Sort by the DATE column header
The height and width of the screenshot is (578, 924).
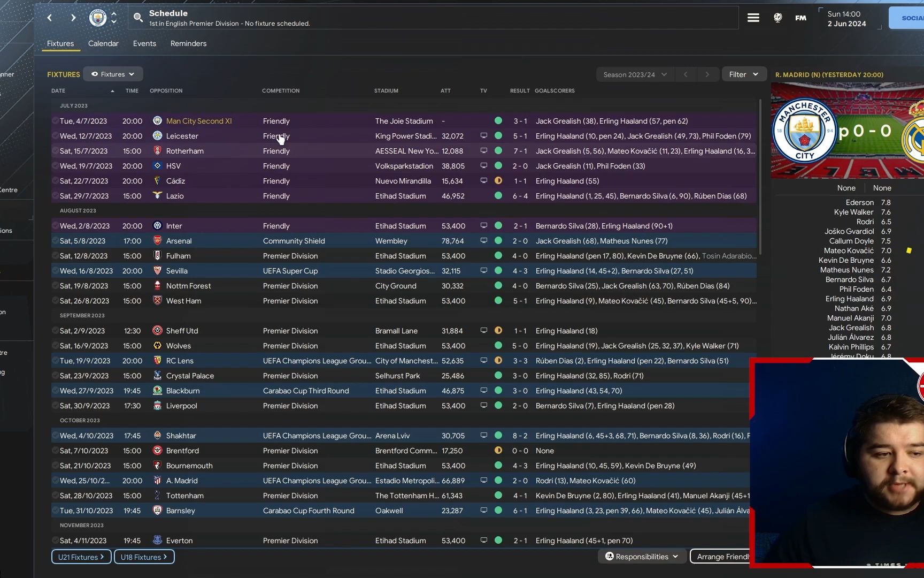click(x=58, y=91)
